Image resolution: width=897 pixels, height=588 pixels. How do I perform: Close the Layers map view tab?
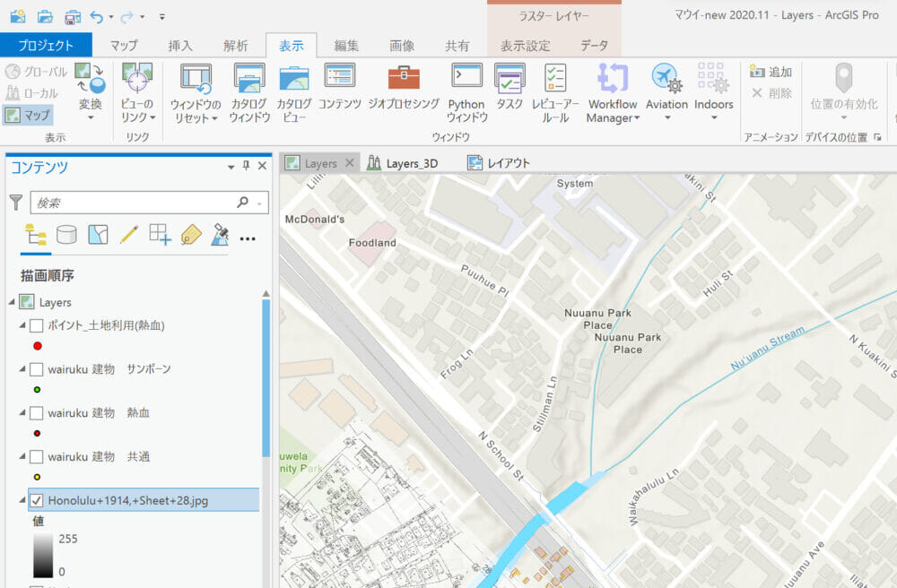point(350,163)
